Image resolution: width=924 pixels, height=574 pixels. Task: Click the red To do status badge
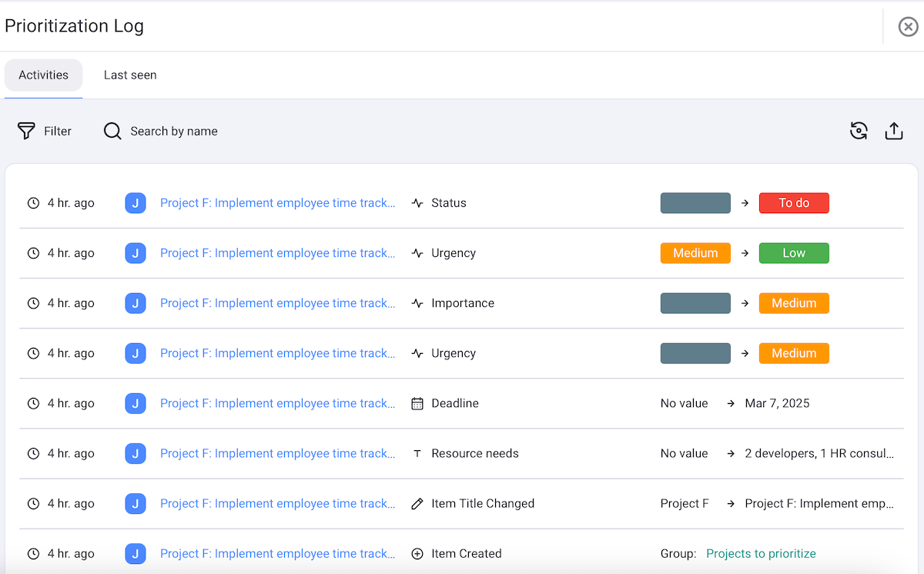point(794,202)
